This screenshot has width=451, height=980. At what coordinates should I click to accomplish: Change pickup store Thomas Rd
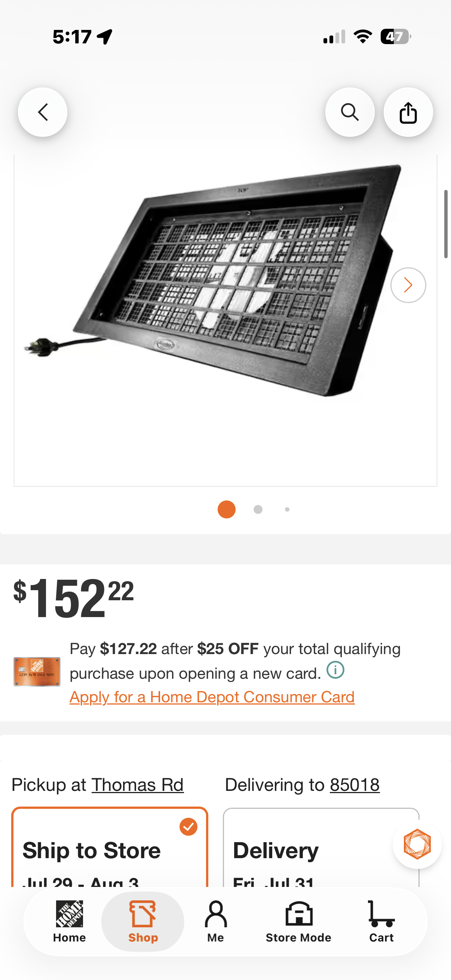[137, 785]
